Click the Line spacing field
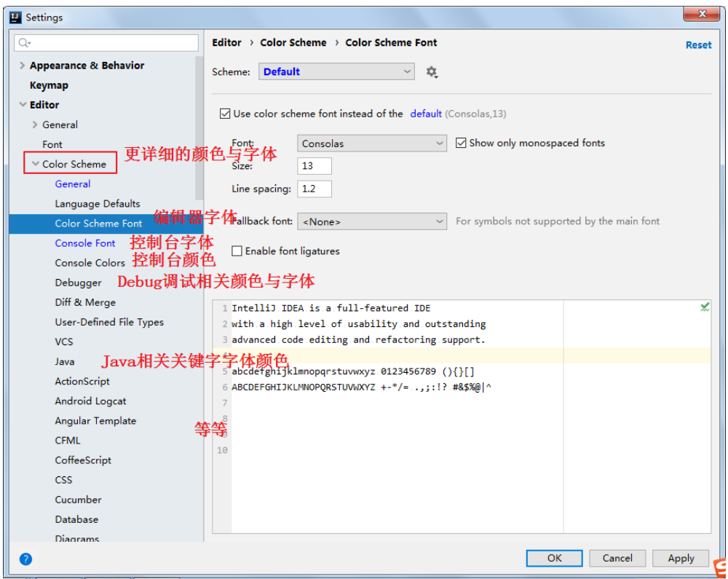Screen dimensions: 728x579 [x=314, y=189]
